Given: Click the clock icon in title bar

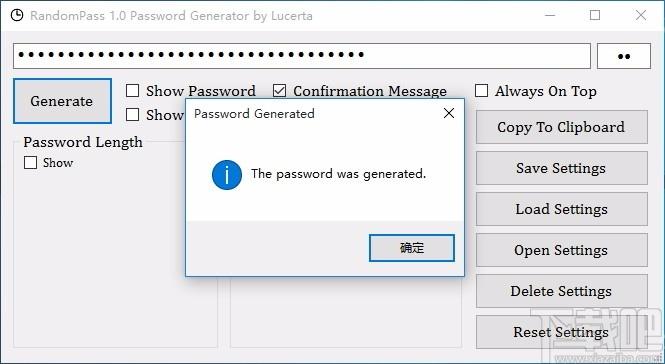Looking at the screenshot, I should click(17, 16).
